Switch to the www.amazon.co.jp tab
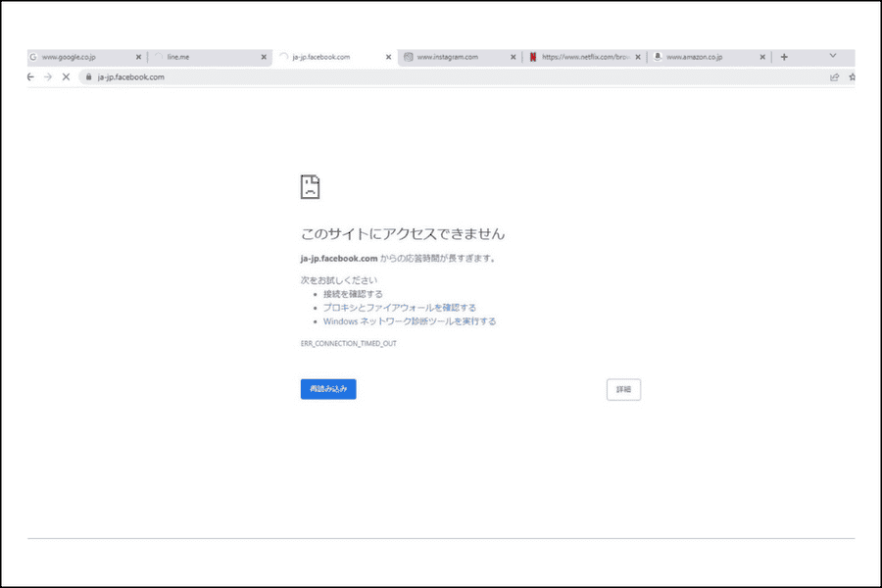Screen dimensions: 882x588 point(709,57)
